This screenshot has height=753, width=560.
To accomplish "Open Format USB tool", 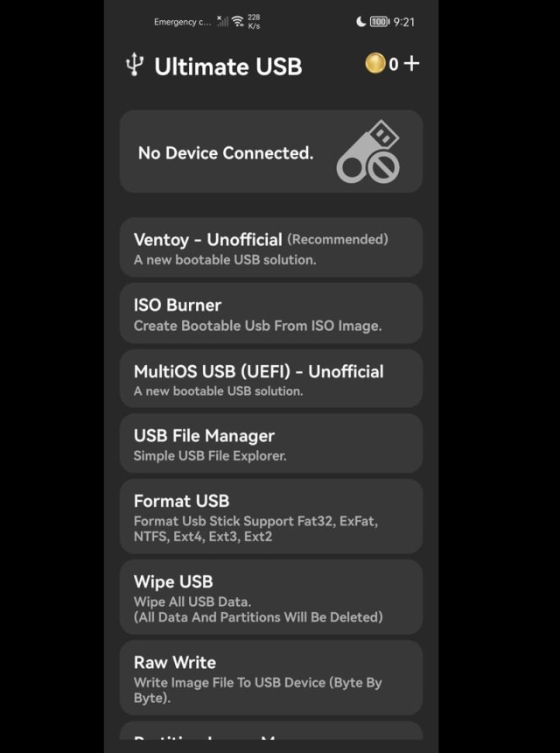I will coord(271,517).
